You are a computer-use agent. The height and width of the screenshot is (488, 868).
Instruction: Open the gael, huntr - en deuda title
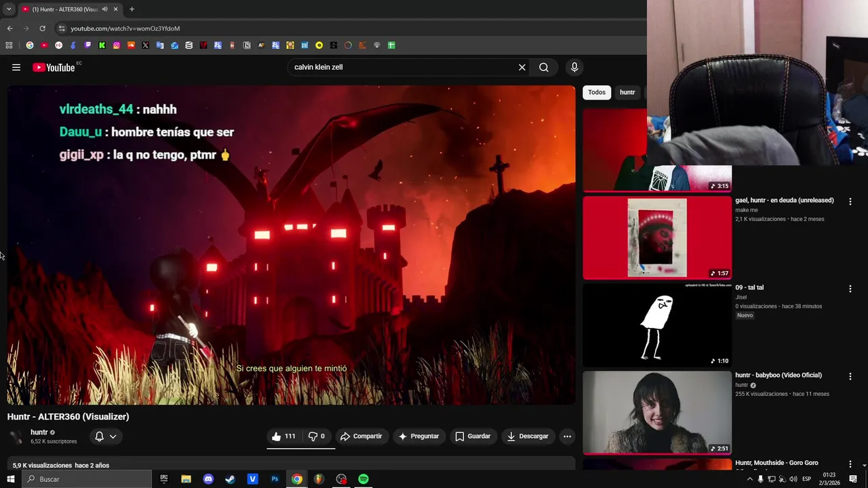click(x=785, y=201)
